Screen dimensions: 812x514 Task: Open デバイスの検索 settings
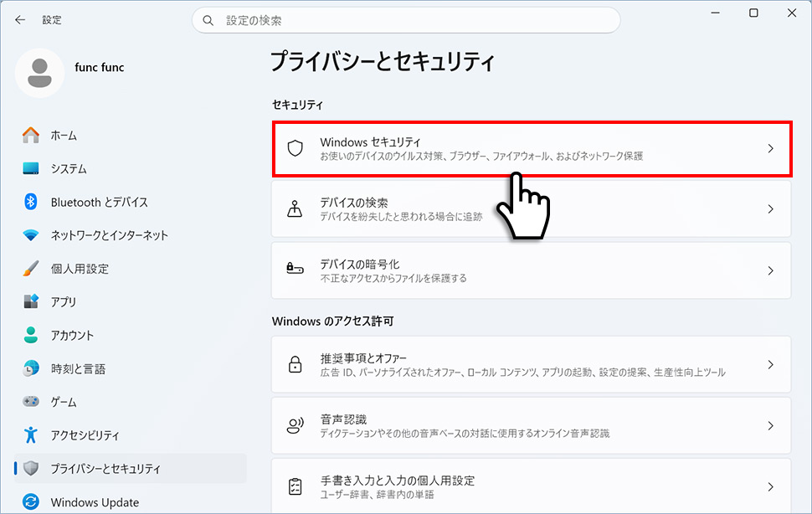click(532, 209)
